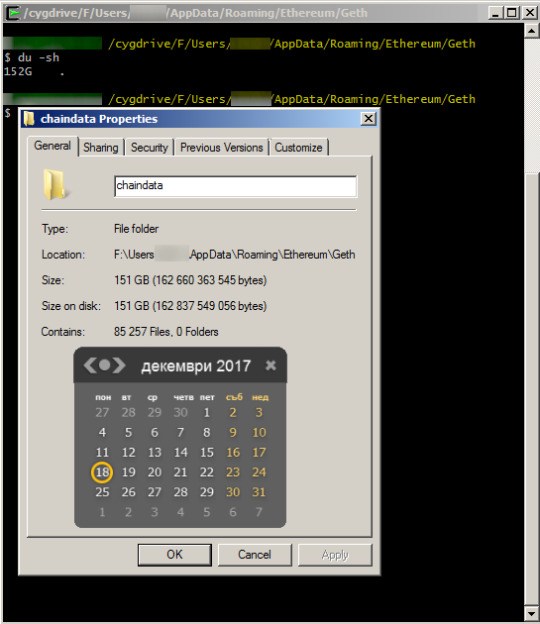Select date 6 in calendar
Viewport: 540px width, 624px height.
154,433
